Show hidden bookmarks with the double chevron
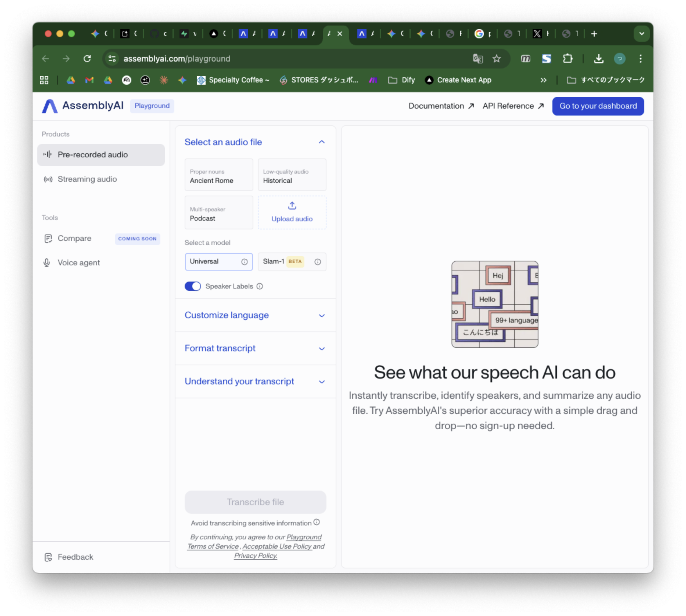Screen dimensions: 686x616 click(543, 80)
